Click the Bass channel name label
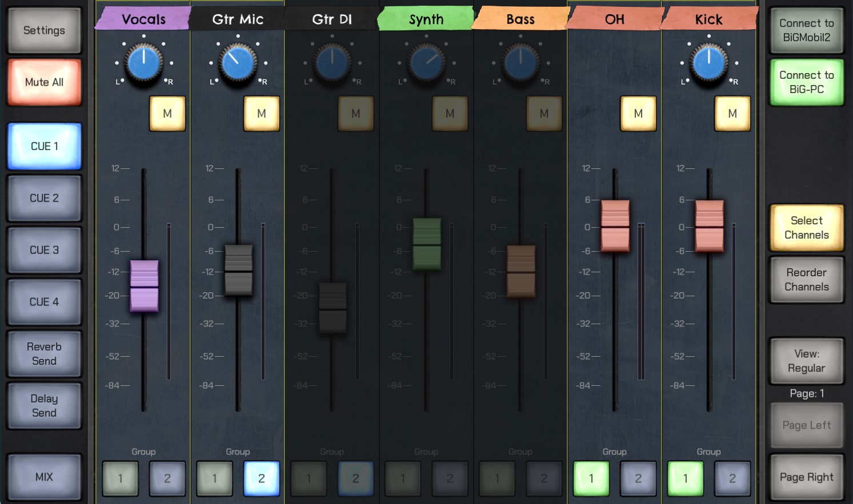 point(520,19)
